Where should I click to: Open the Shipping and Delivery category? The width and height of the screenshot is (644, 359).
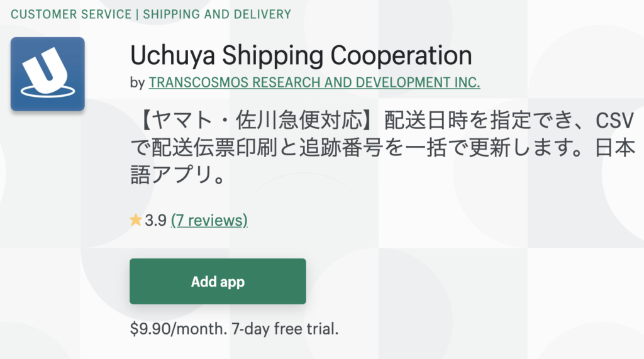(217, 14)
